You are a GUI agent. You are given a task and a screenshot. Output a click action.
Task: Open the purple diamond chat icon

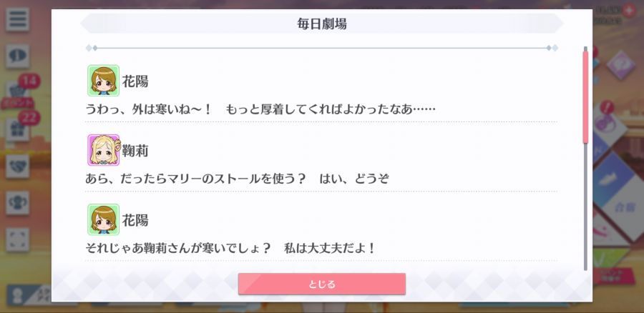620,65
